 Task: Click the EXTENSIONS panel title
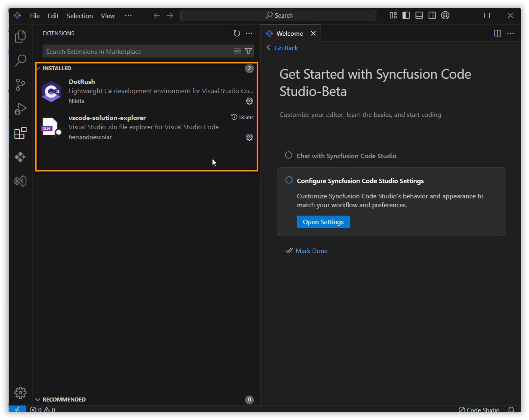(58, 33)
